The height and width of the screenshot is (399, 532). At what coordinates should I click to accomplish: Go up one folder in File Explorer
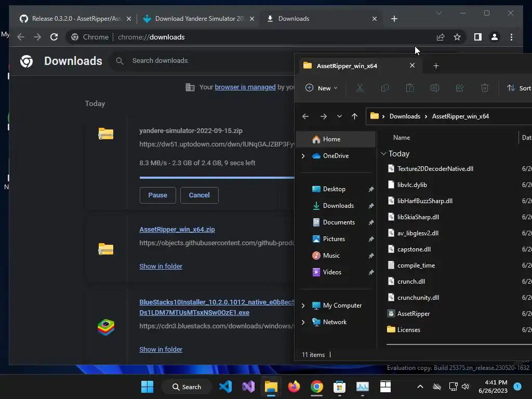[354, 116]
